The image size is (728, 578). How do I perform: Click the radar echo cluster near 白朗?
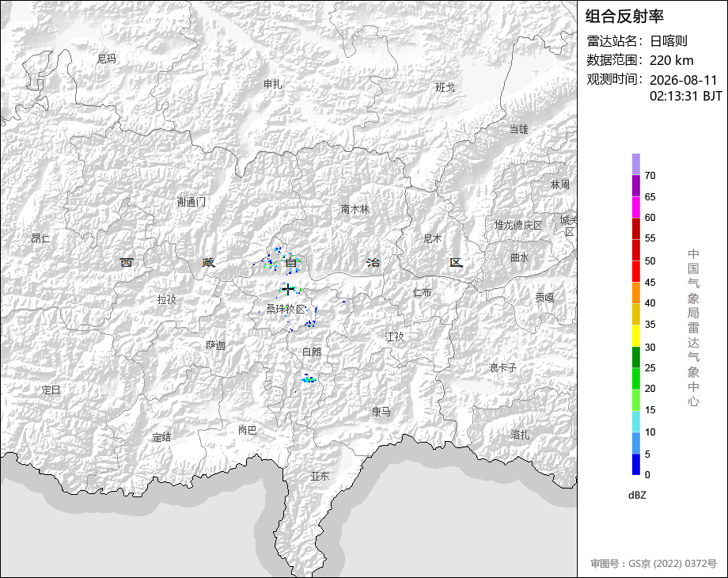pos(309,379)
